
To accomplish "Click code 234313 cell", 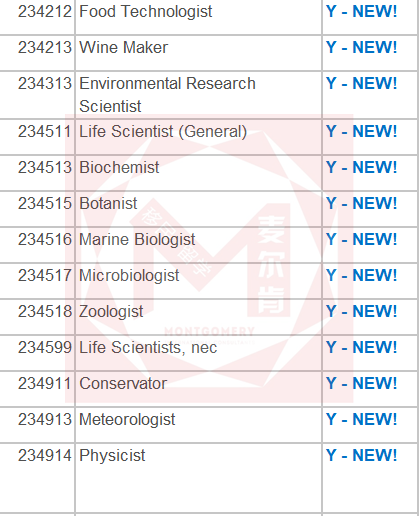I will coord(45,83).
